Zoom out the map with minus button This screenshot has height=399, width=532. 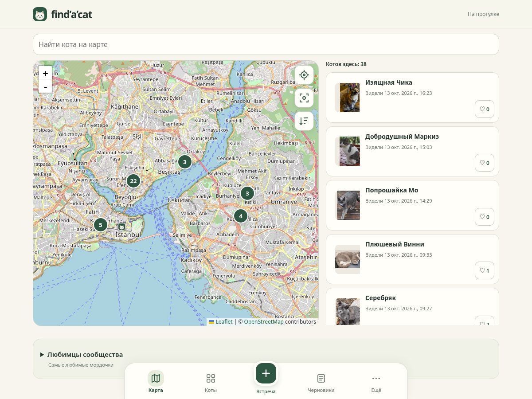click(x=45, y=86)
